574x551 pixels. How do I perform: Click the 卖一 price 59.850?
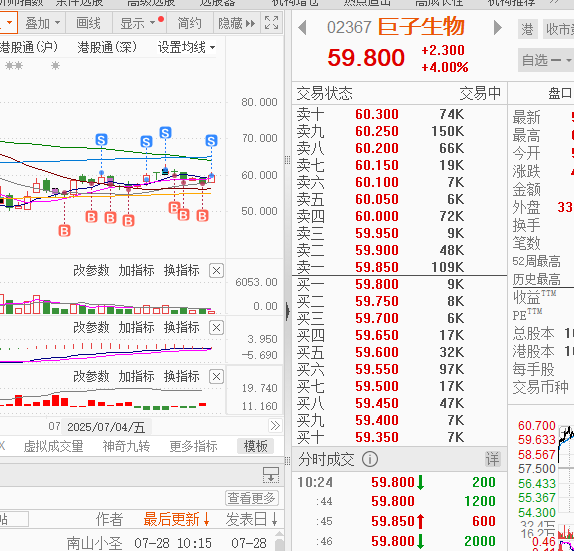[x=377, y=267]
